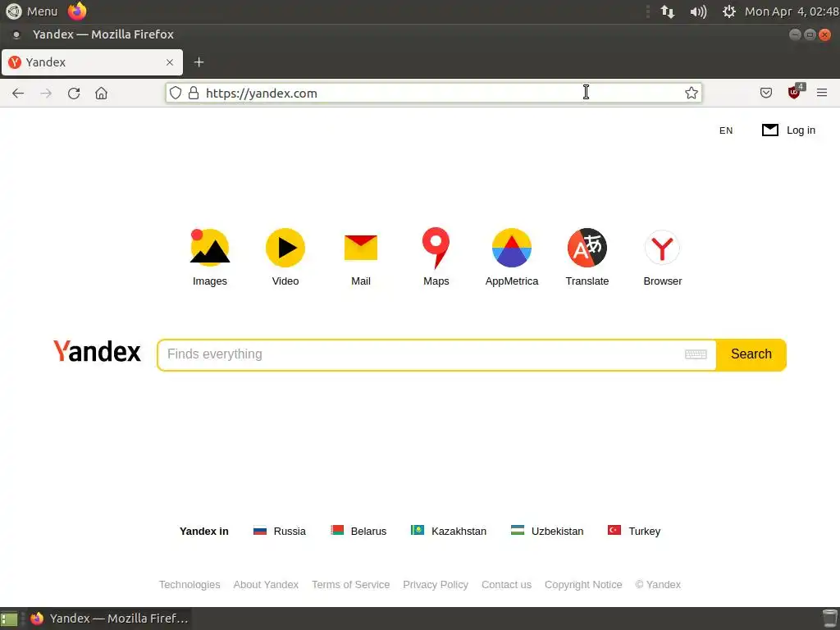Go to the Firefox home page button

101,94
